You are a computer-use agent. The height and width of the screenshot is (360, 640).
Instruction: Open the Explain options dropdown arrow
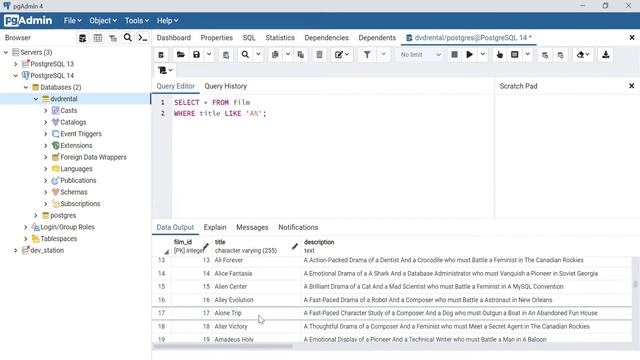[x=528, y=54]
